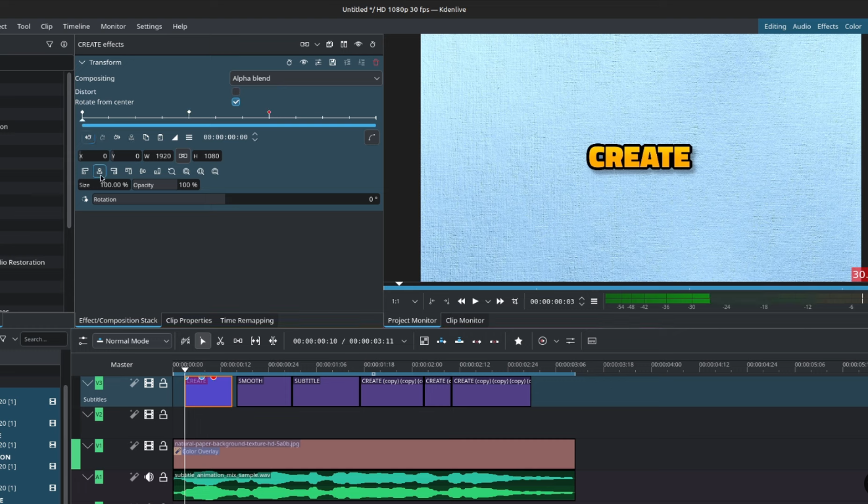This screenshot has height=504, width=868.
Task: Enable the Distort checkbox
Action: pos(235,92)
